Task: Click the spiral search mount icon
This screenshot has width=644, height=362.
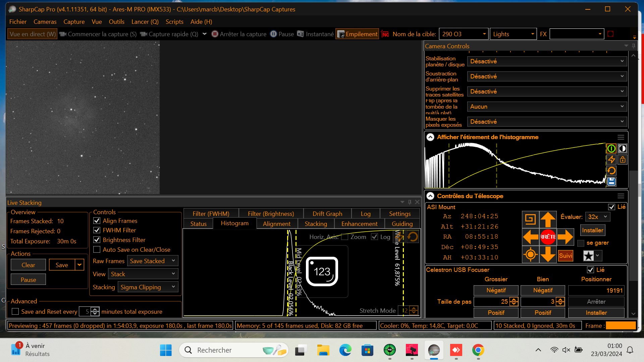Action: (x=530, y=220)
